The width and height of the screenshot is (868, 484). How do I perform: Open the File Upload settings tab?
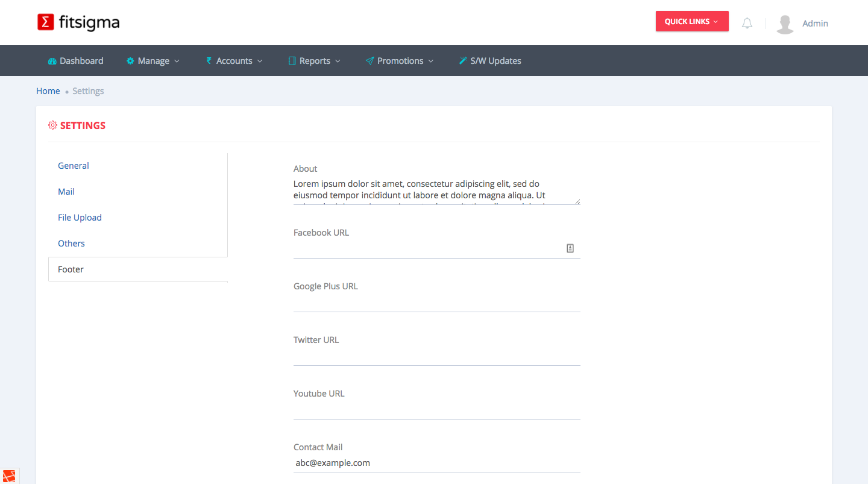click(x=80, y=218)
